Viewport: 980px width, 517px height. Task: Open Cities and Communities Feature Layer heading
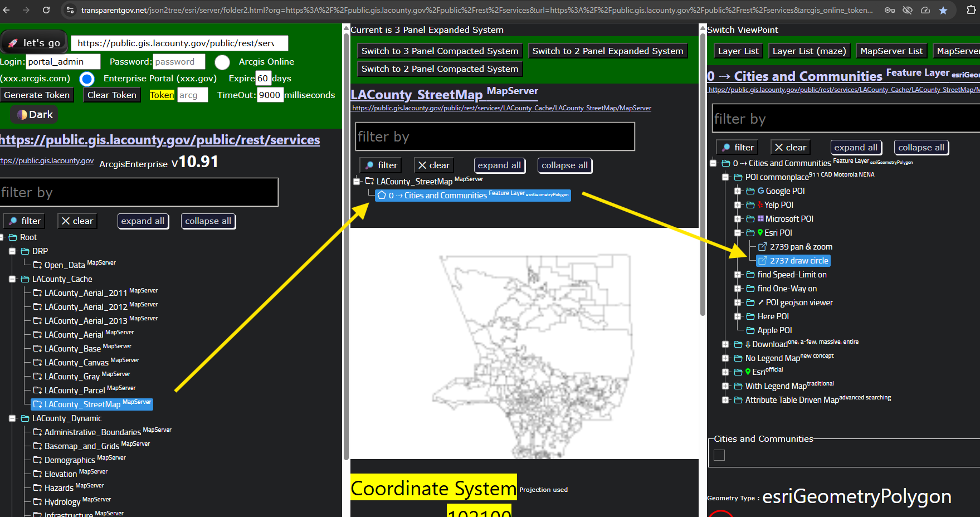click(x=844, y=75)
